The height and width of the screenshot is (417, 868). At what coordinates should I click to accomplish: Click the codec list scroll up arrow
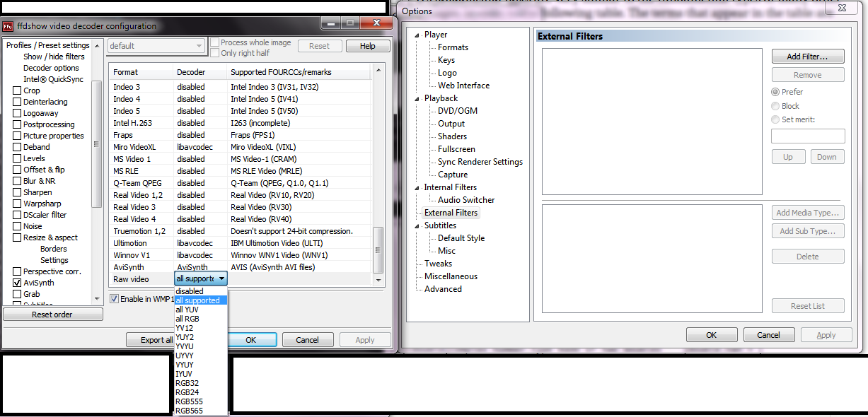pos(378,70)
